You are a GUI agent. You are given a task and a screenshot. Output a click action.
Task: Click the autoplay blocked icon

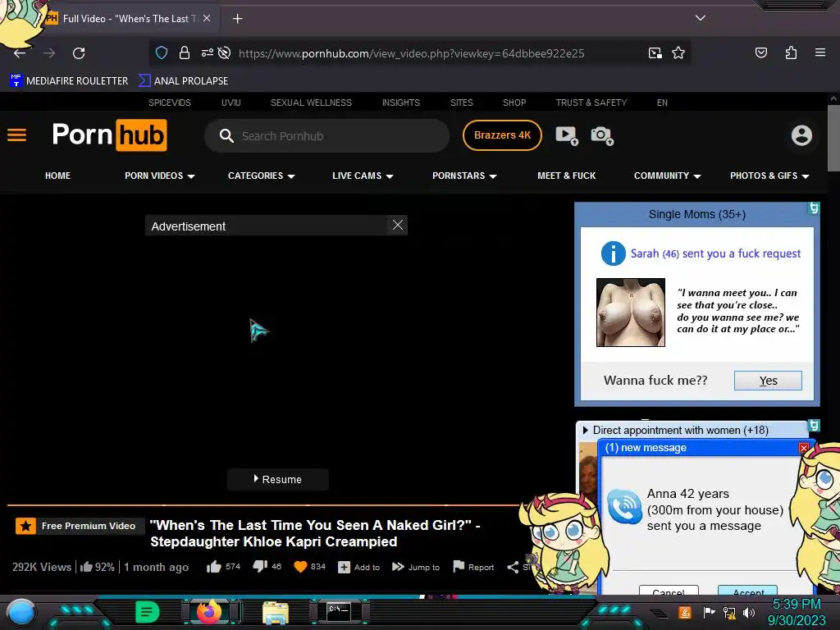[225, 52]
